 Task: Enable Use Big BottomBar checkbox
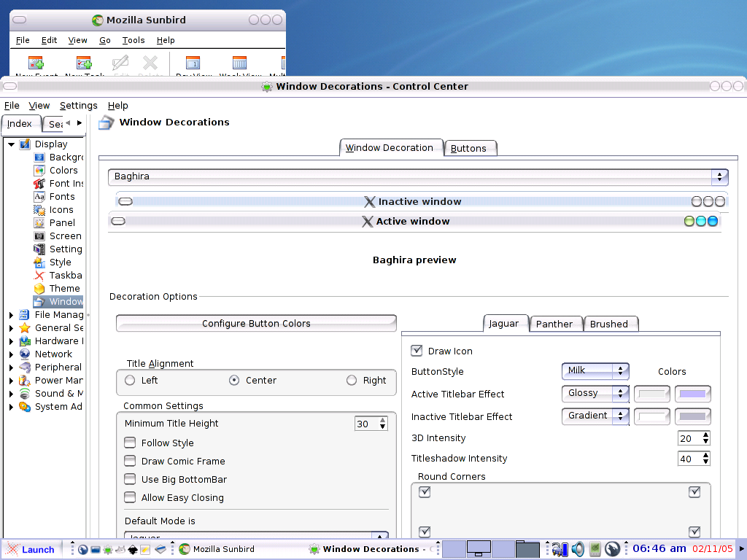(x=130, y=478)
